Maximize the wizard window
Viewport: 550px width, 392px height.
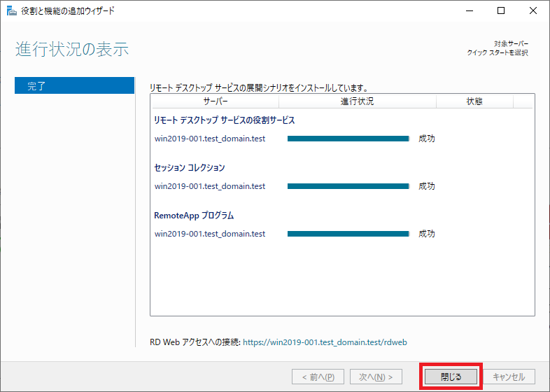[501, 11]
